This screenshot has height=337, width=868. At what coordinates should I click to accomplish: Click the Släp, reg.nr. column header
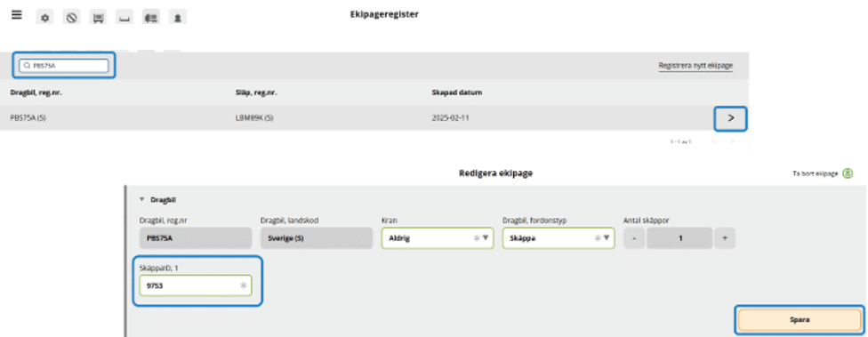click(x=256, y=92)
